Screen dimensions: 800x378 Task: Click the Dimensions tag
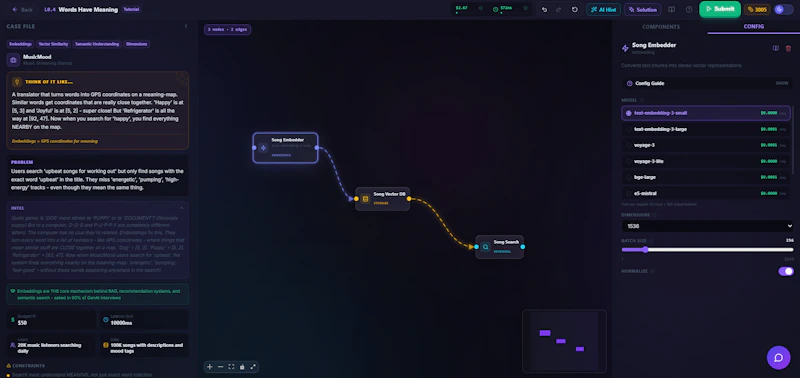click(x=136, y=44)
